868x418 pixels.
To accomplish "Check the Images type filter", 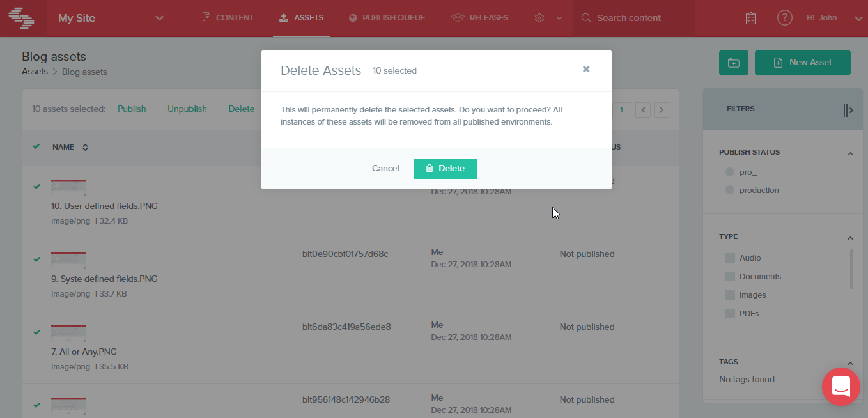I will 730,295.
